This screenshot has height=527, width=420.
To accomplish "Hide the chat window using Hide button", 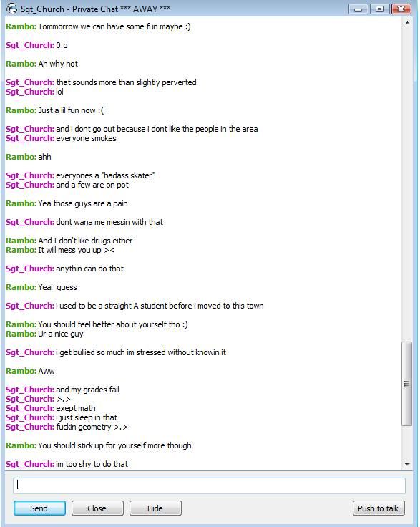I will pos(155,508).
